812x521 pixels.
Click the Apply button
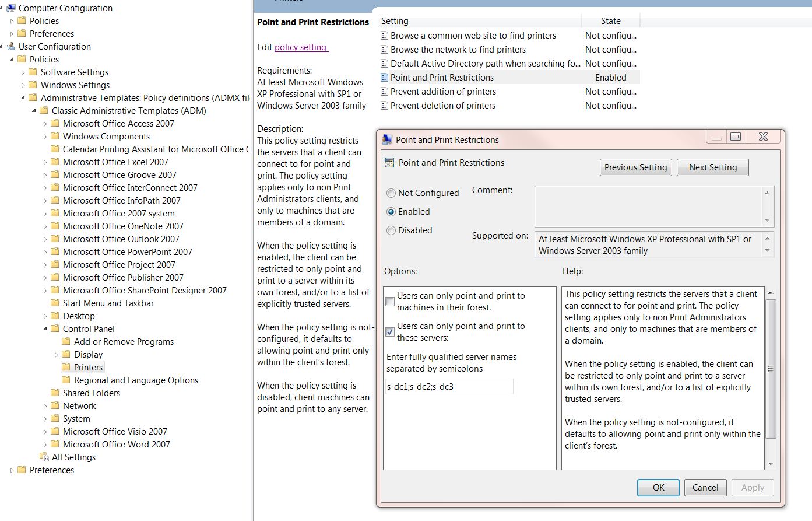tap(753, 488)
